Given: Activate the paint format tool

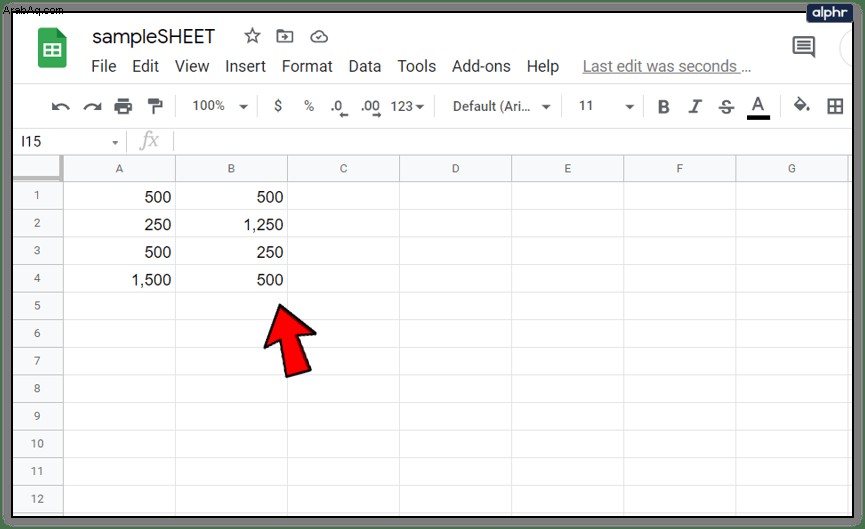Looking at the screenshot, I should (x=155, y=106).
